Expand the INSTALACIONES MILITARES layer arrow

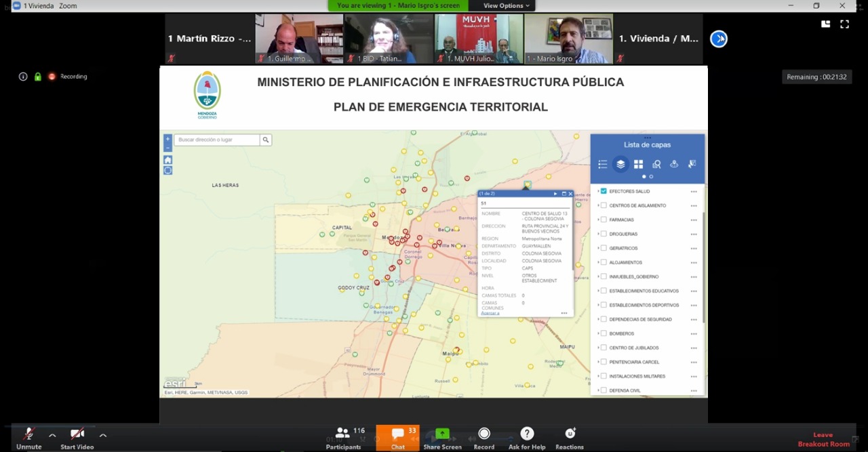597,376
